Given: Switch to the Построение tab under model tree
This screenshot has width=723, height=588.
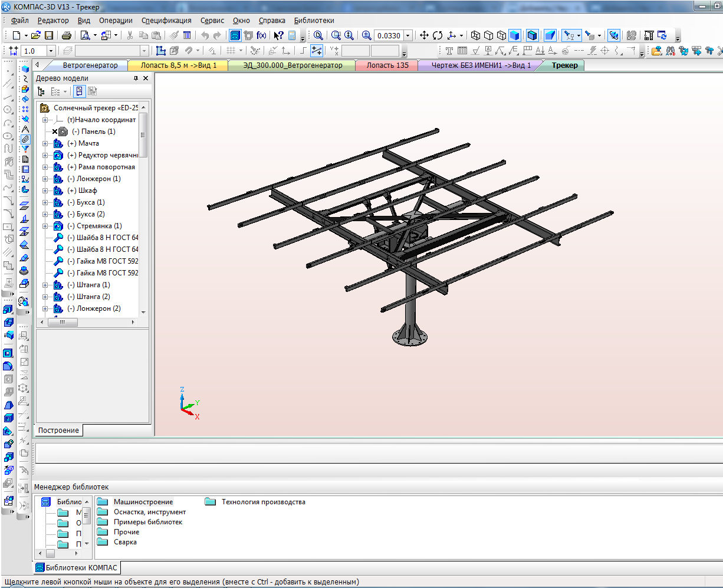Looking at the screenshot, I should (x=58, y=431).
